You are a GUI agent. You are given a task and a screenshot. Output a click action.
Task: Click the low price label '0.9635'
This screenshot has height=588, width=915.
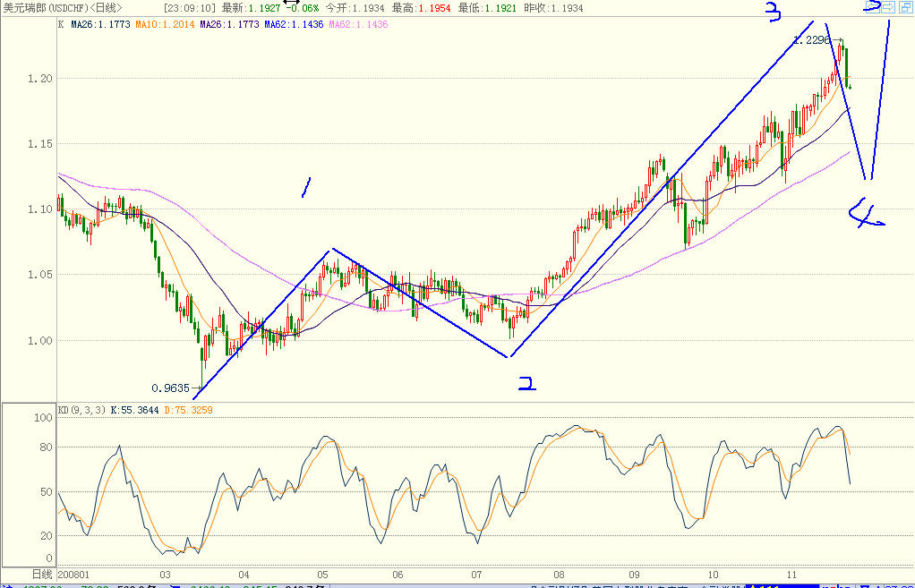point(170,388)
